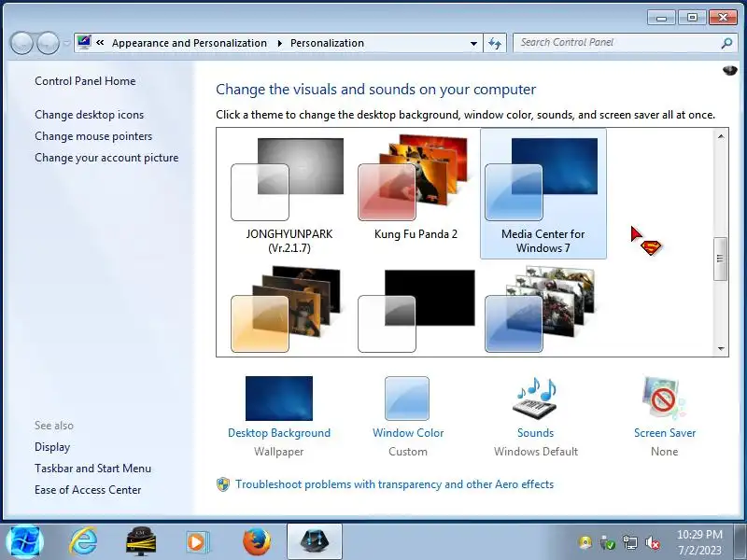The image size is (747, 560).
Task: Click the search magnifier icon
Action: click(726, 43)
